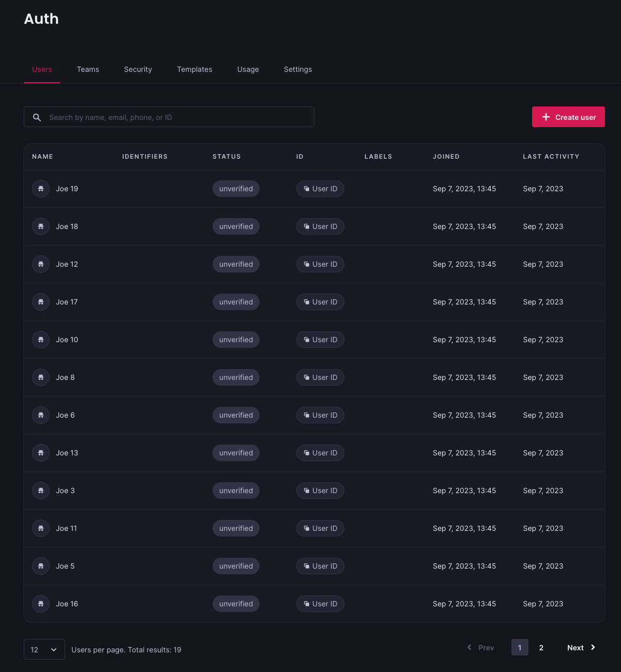
Task: Open the Usage tab
Action: [248, 69]
